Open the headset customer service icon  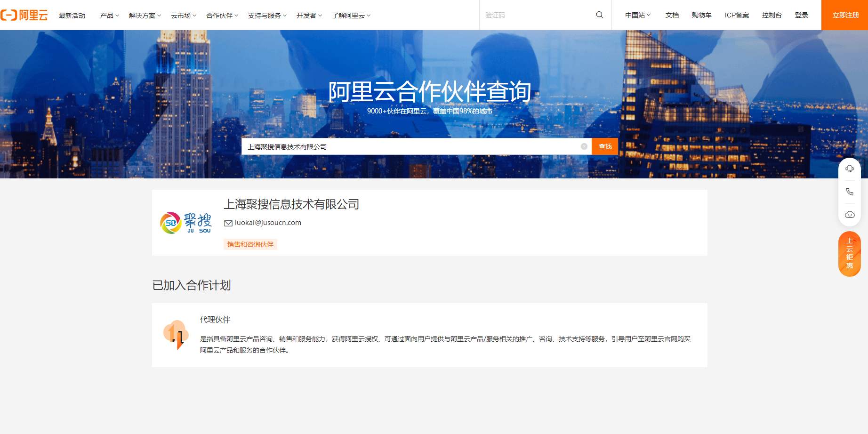click(x=849, y=169)
